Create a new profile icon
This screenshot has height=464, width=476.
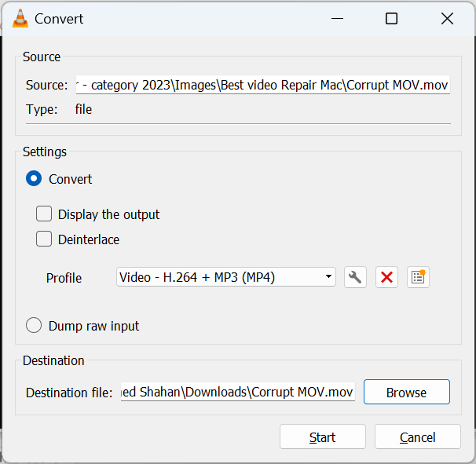pyautogui.click(x=418, y=277)
